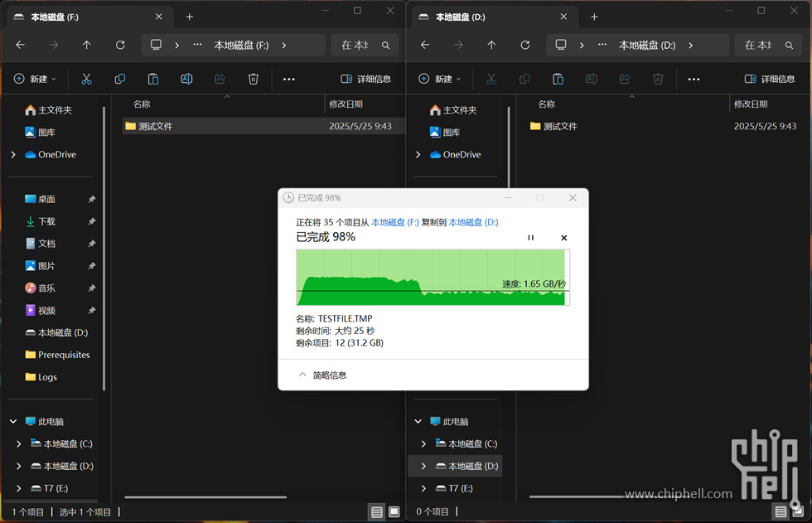Viewport: 812px width, 523px height.
Task: Sort by 修改日期 column in F: window
Action: [346, 104]
